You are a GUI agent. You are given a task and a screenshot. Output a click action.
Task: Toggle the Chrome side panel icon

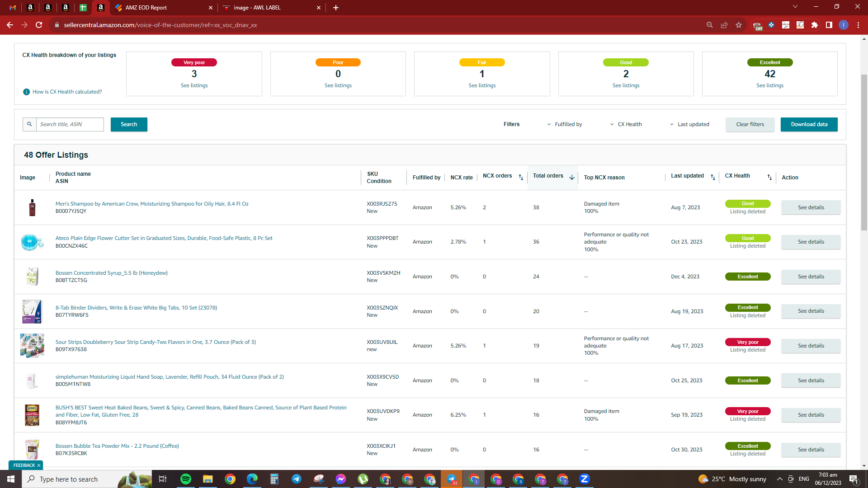[x=829, y=25]
